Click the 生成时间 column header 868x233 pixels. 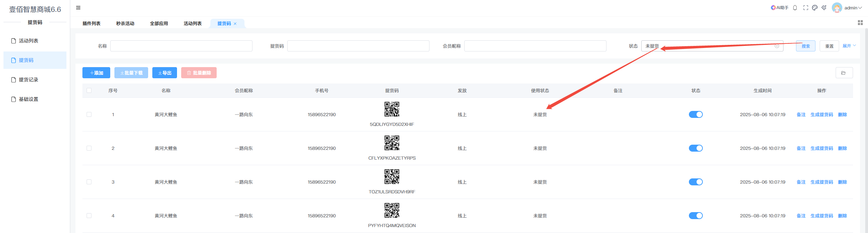[x=763, y=90]
